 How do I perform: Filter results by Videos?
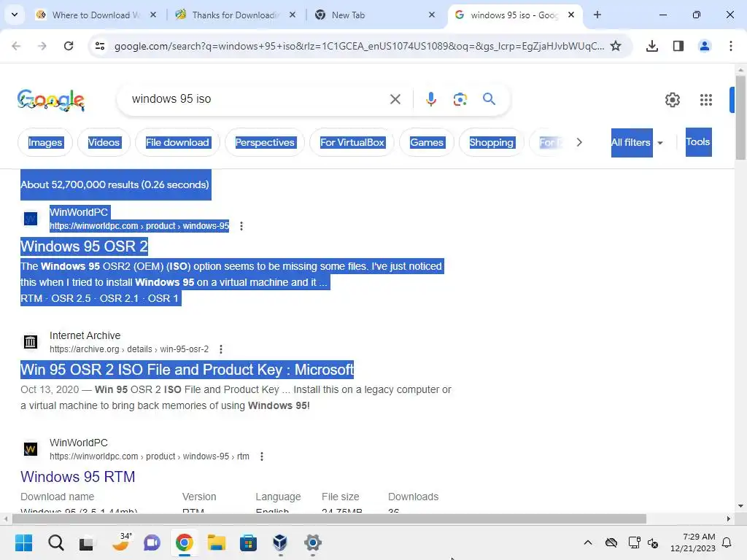[104, 142]
